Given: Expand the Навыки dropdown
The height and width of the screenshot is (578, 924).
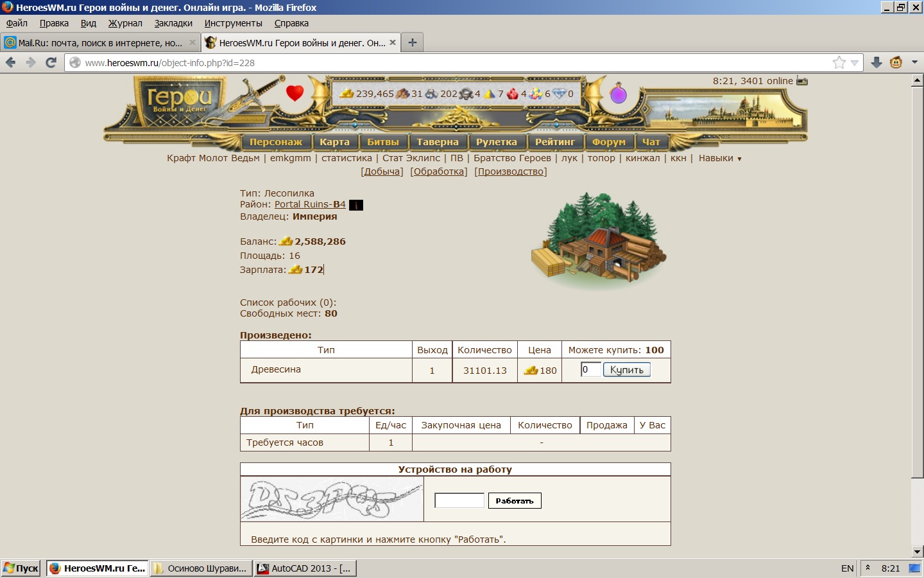Looking at the screenshot, I should point(720,158).
